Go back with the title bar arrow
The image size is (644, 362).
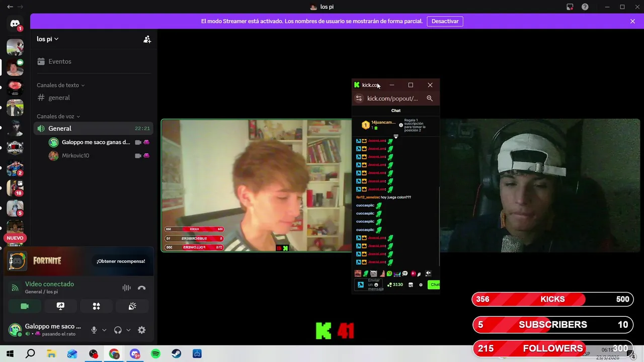(10, 7)
